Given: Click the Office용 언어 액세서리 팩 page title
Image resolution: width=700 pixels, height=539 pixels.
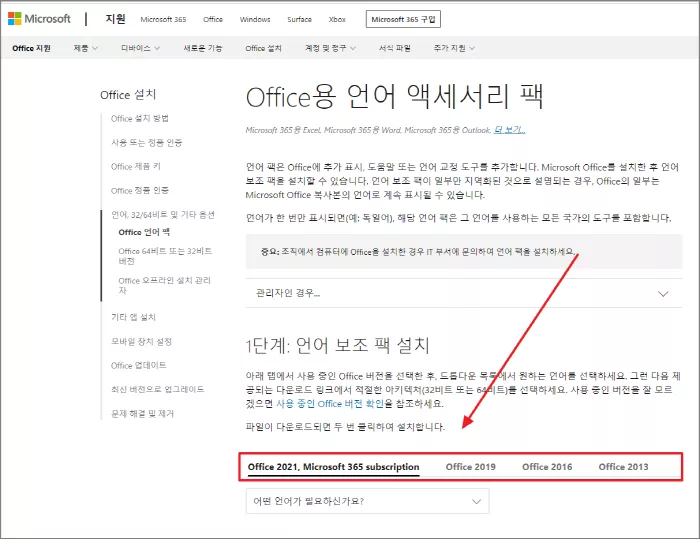Looking at the screenshot, I should click(x=395, y=96).
